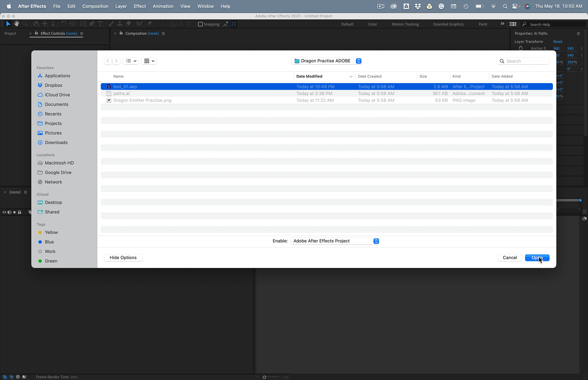Click the Local Axis Mode icon

tap(173, 24)
